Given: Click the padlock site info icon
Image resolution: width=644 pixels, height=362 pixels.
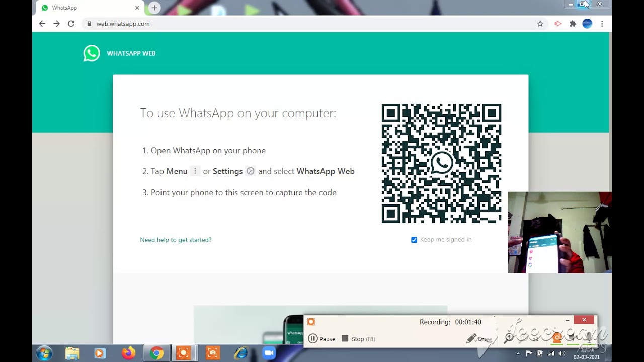Looking at the screenshot, I should [x=89, y=24].
